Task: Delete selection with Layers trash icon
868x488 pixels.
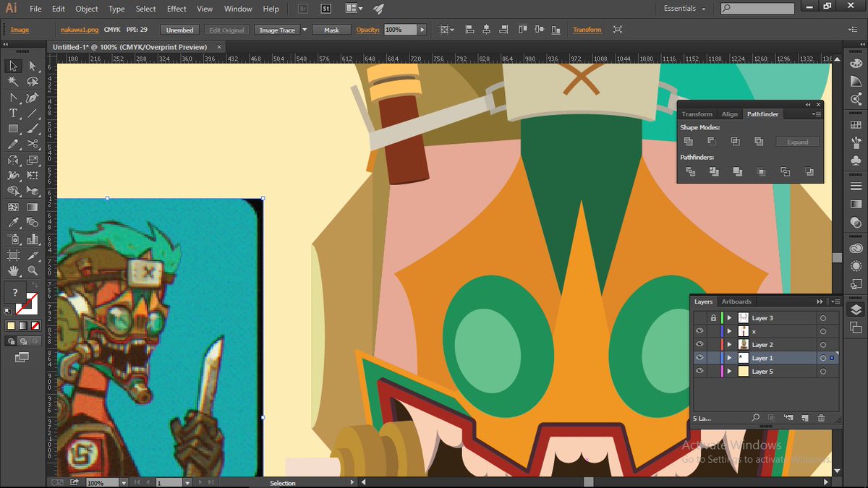Action: tap(821, 418)
